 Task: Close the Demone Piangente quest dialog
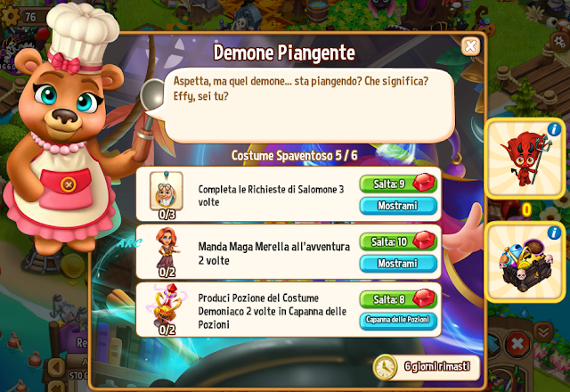point(470,46)
